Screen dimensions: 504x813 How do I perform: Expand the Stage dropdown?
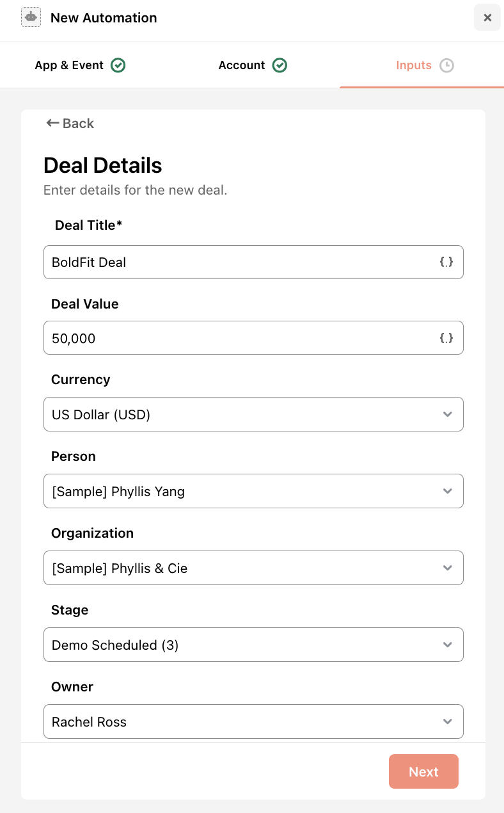coord(253,645)
